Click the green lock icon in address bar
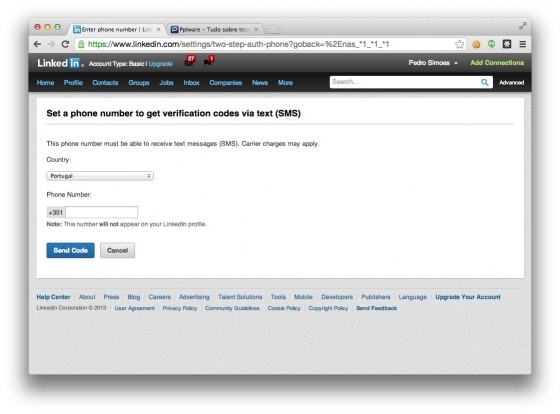Screen dimensions: 560x414 click(81, 44)
